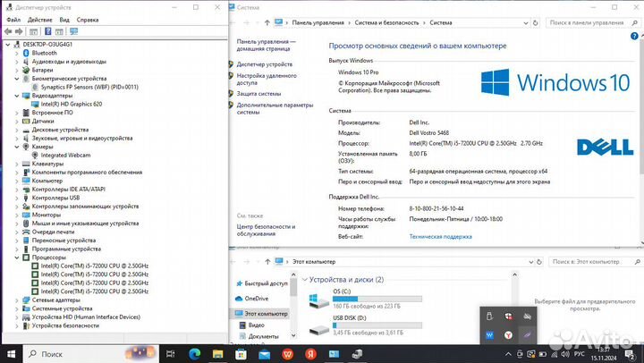Open Дополнительные параметры системы link
The image size is (644, 363).
click(275, 108)
